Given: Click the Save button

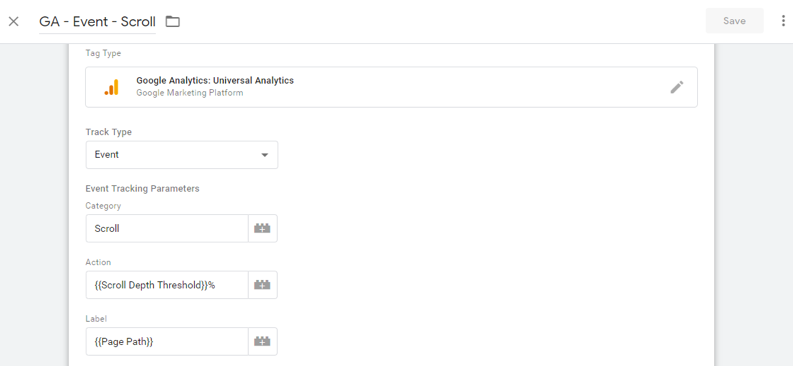Looking at the screenshot, I should [x=734, y=21].
